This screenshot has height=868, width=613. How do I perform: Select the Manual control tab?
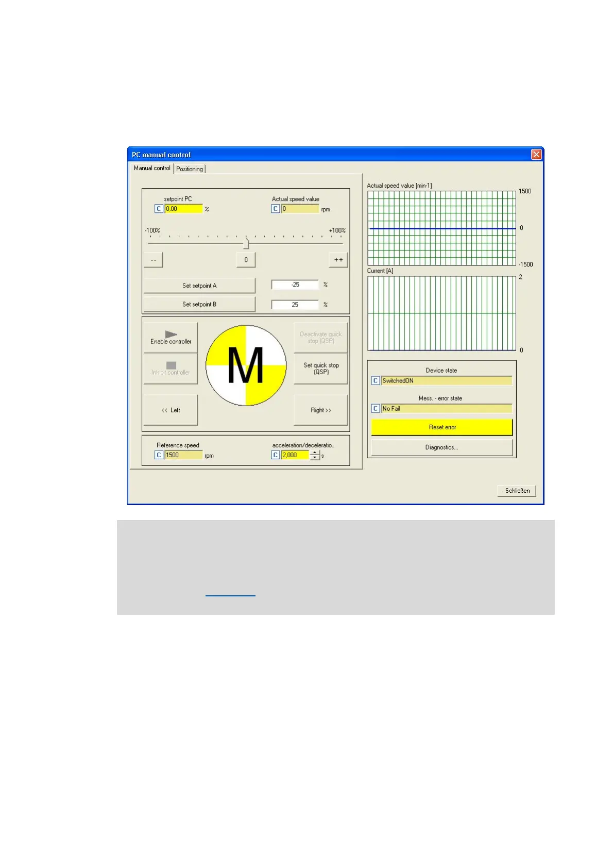(152, 168)
